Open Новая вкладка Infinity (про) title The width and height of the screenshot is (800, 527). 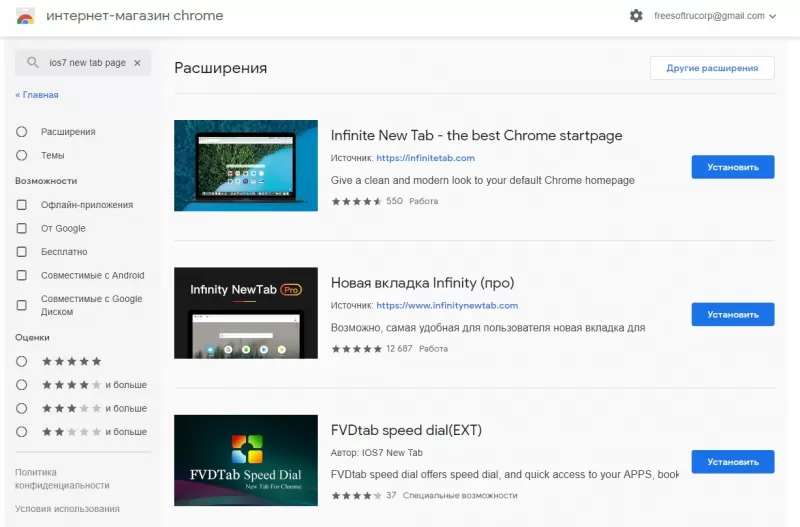click(422, 283)
